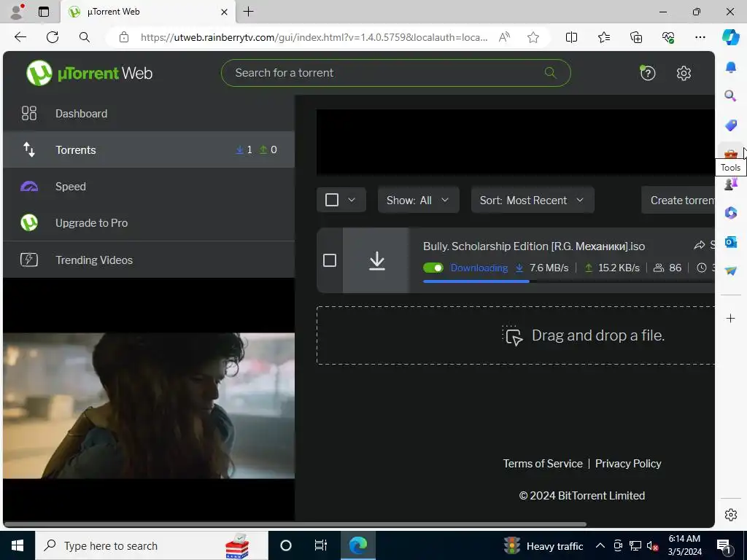
Task: Open Edge sidebar settings gear at bottom
Action: pyautogui.click(x=730, y=515)
